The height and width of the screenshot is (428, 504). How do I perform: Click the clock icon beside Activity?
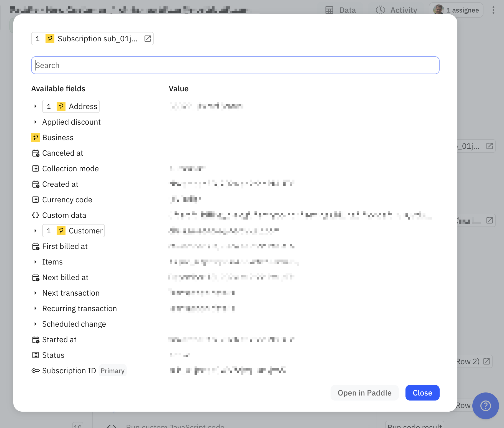tap(380, 10)
